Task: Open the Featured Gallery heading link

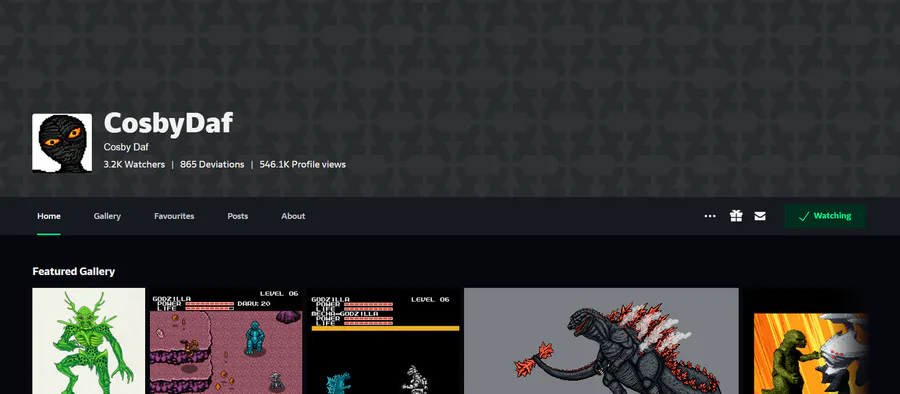Action: (x=73, y=271)
